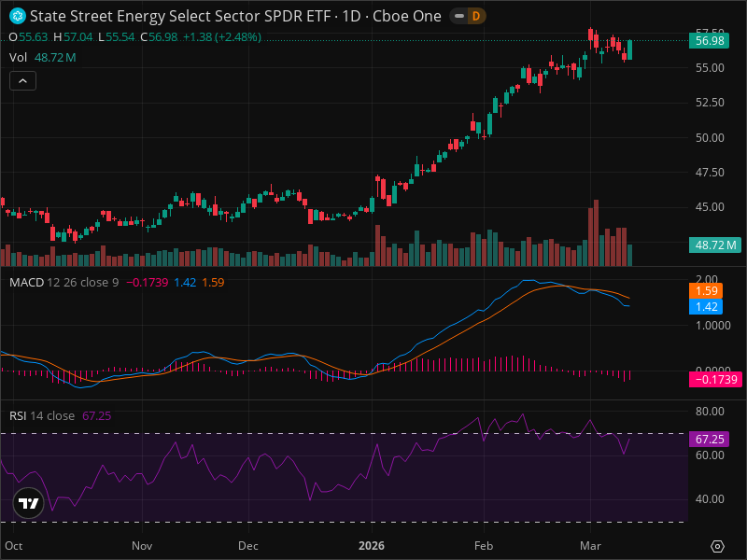Toggle the grey dash market status pill

[459, 16]
